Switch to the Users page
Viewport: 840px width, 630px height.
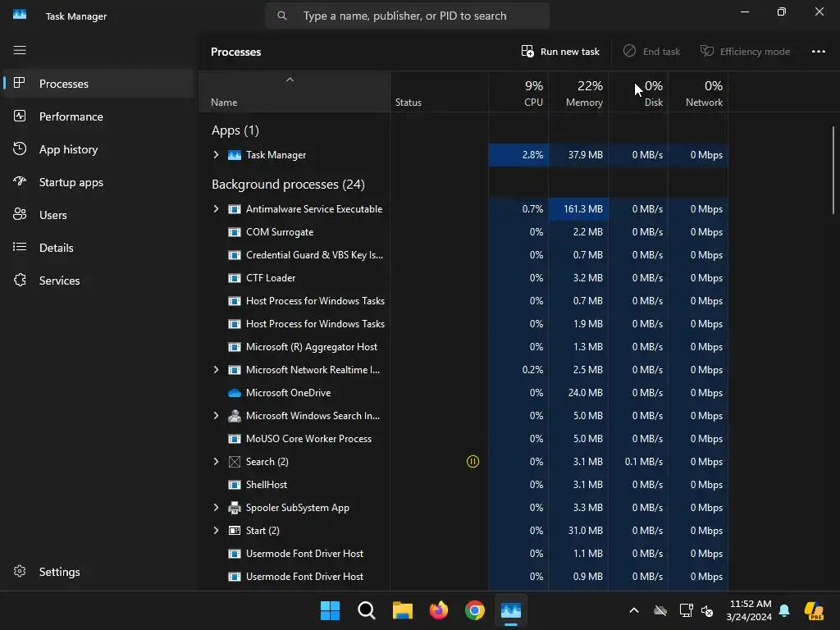click(x=99, y=215)
